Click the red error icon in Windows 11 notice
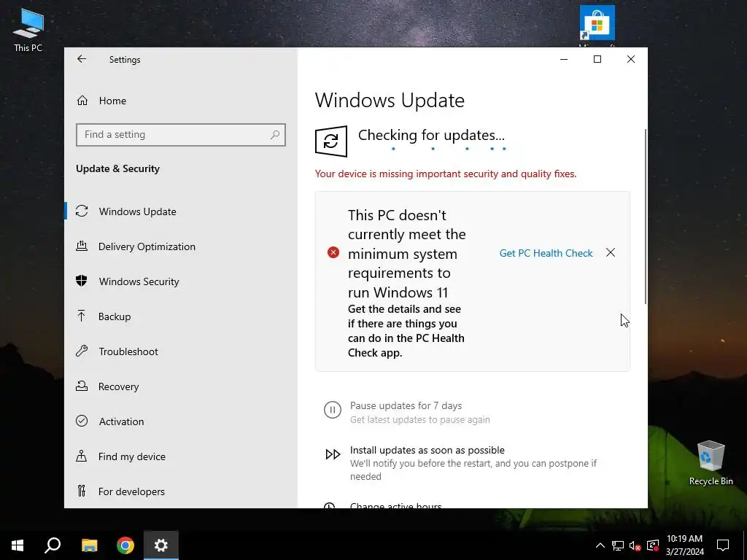This screenshot has width=747, height=560. tap(333, 252)
